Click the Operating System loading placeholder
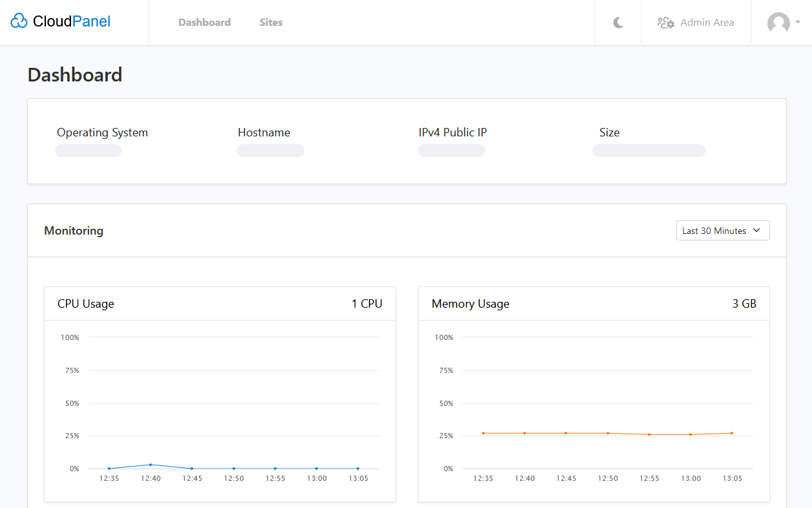This screenshot has height=508, width=812. click(x=88, y=151)
